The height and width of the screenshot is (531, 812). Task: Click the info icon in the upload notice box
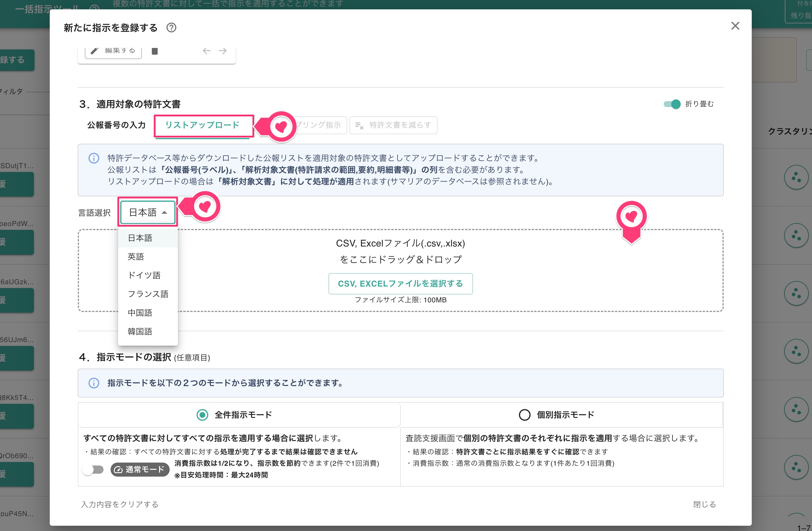point(94,158)
